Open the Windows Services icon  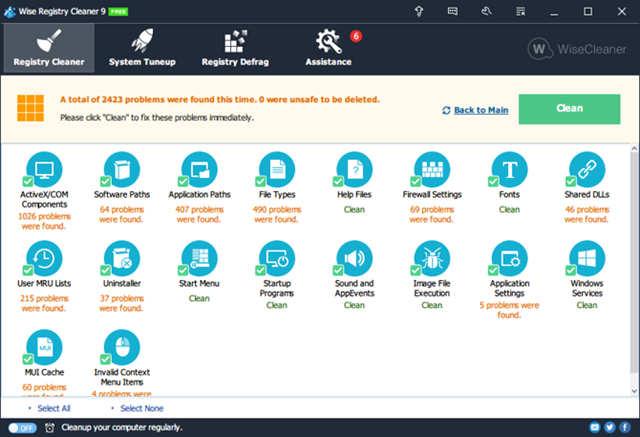point(587,258)
